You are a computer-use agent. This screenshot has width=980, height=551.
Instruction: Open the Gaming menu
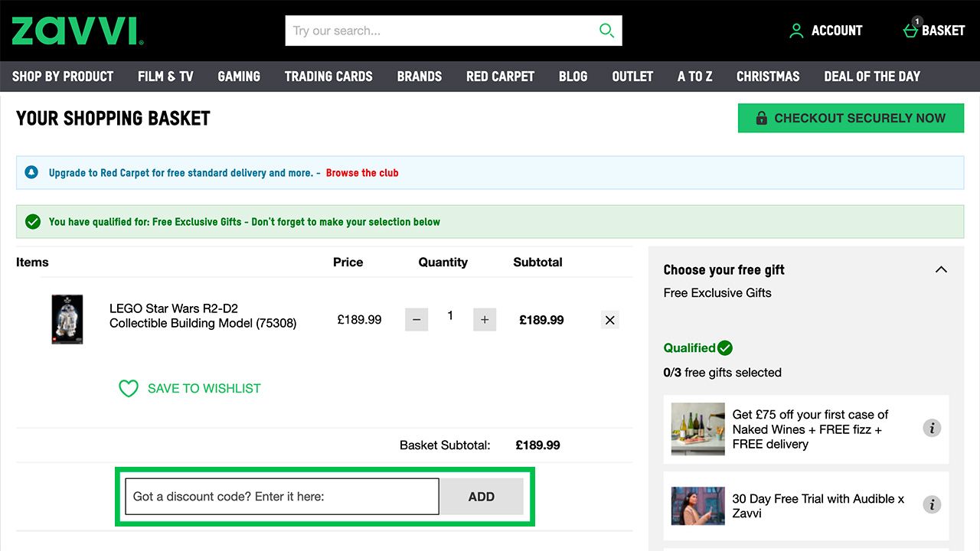239,77
